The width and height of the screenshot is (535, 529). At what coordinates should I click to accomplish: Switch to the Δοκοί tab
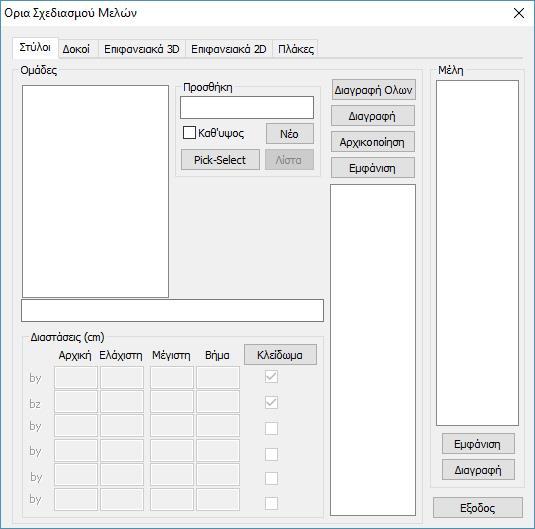pos(76,49)
